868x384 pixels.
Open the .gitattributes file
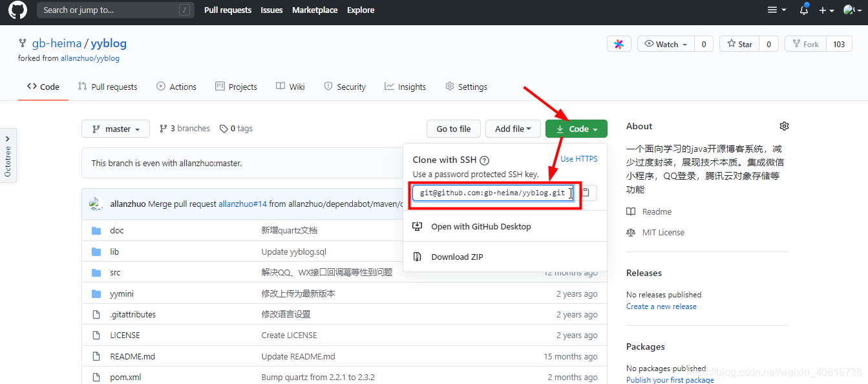132,314
